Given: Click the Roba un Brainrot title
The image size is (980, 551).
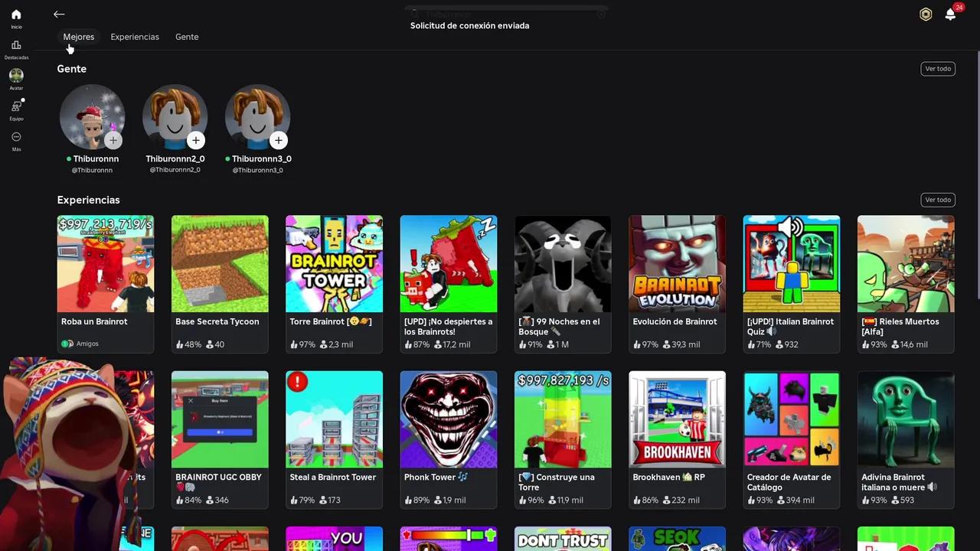Looking at the screenshot, I should tap(94, 321).
